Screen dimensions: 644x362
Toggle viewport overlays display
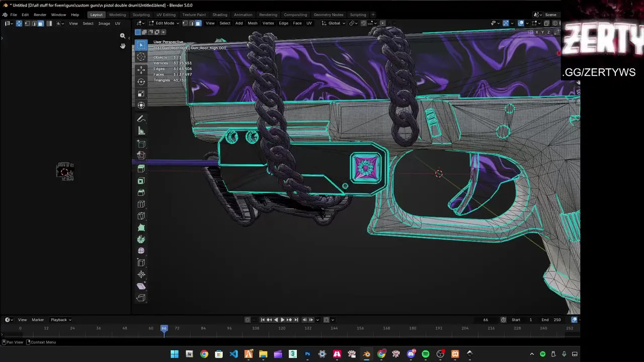521,23
